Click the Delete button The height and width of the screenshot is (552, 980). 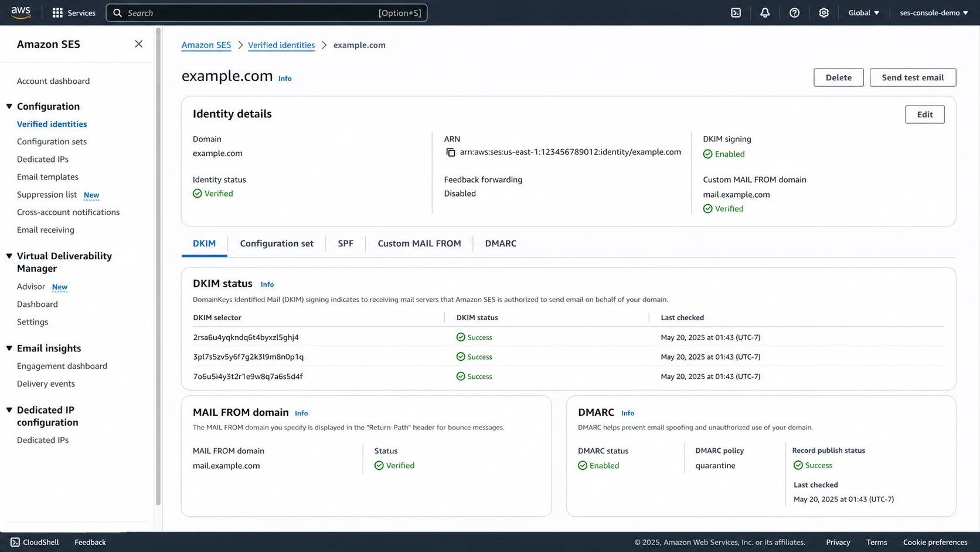838,77
